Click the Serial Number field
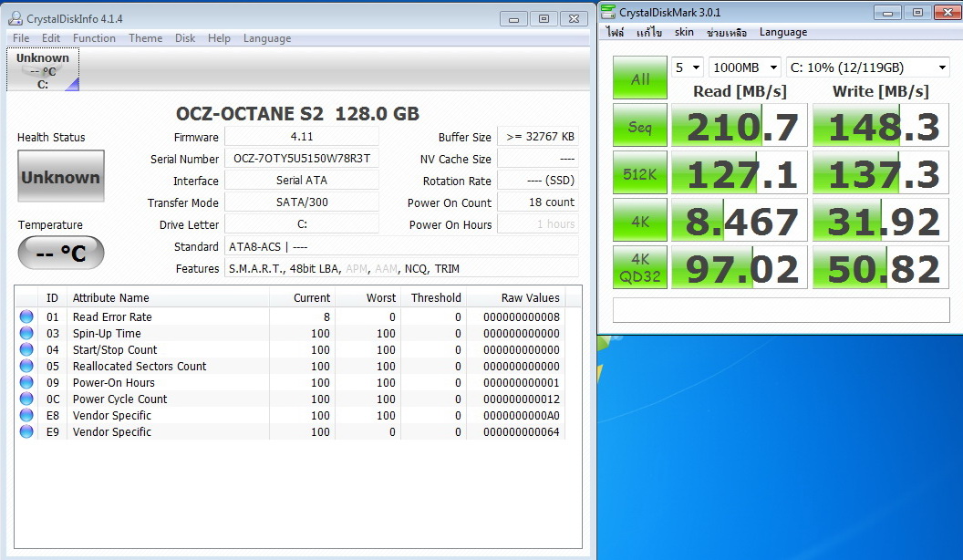Image resolution: width=963 pixels, height=560 pixels. click(x=302, y=159)
